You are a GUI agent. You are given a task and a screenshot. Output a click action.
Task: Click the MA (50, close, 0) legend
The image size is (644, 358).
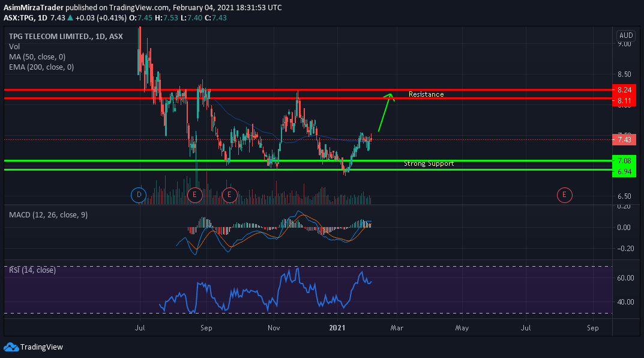37,56
